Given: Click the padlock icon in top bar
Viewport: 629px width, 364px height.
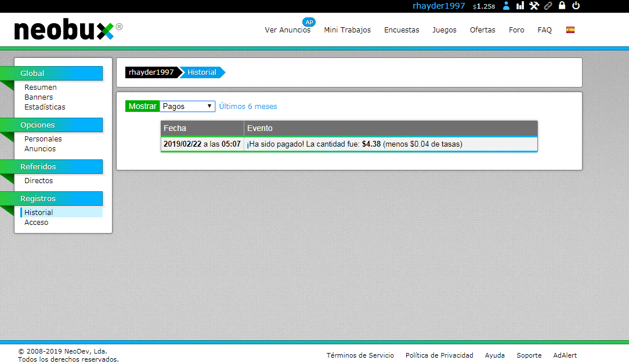Looking at the screenshot, I should click(x=562, y=6).
